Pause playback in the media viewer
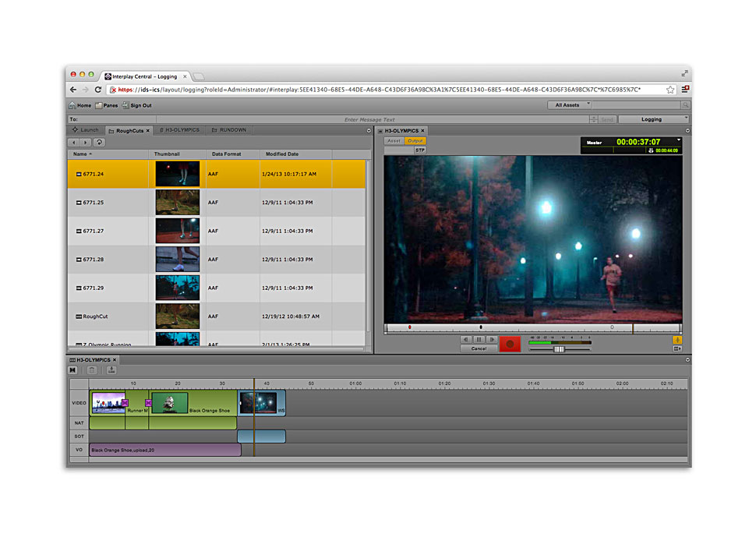This screenshot has height=534, width=756. click(x=479, y=340)
